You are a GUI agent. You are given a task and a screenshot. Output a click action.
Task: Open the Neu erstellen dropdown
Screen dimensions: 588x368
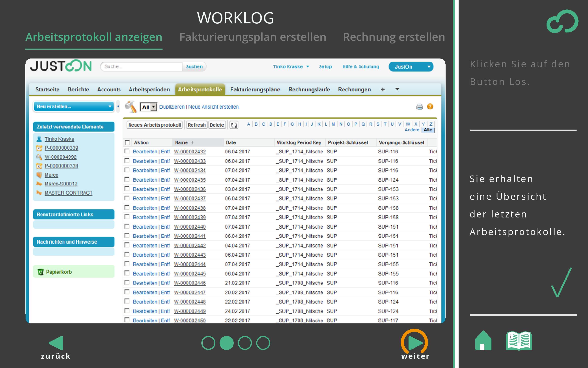[74, 106]
